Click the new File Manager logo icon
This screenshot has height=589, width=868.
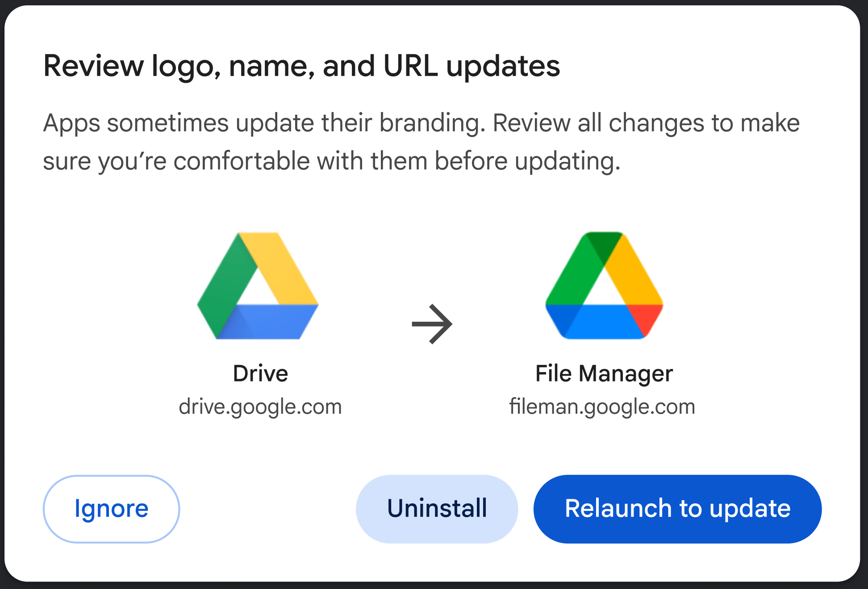[x=604, y=286]
